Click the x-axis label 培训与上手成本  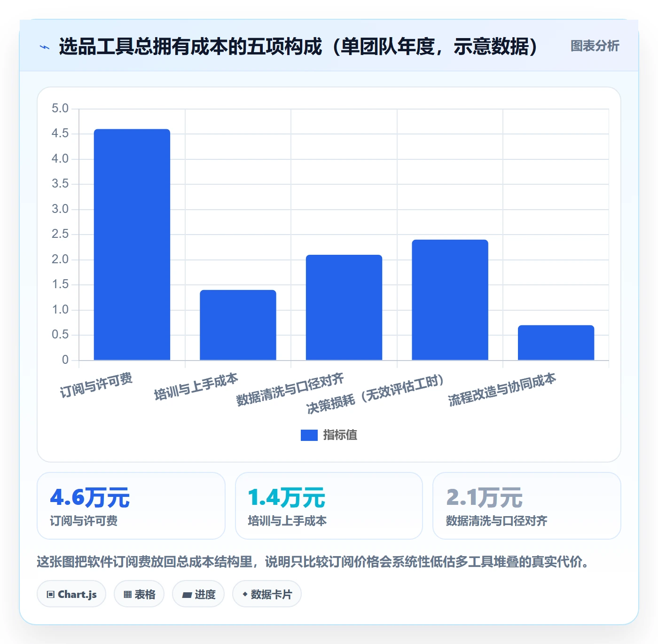(x=196, y=387)
